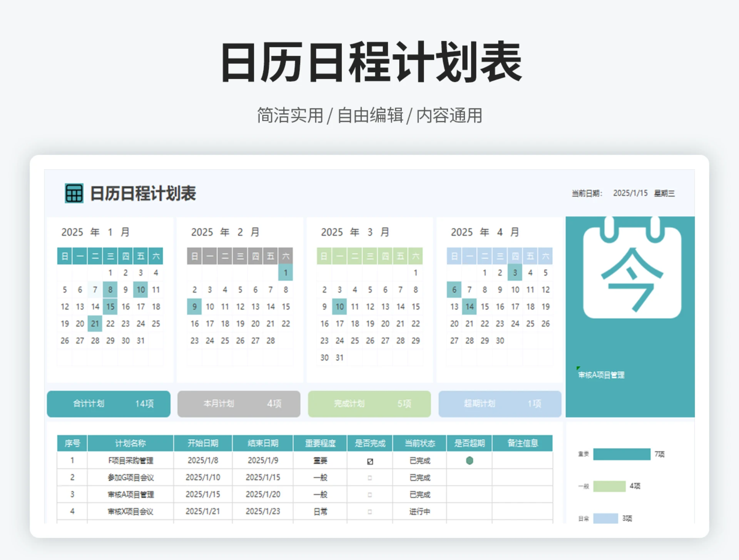
Task: Uncheck the completion checkbox for F项目采购管理
Action: tap(370, 460)
